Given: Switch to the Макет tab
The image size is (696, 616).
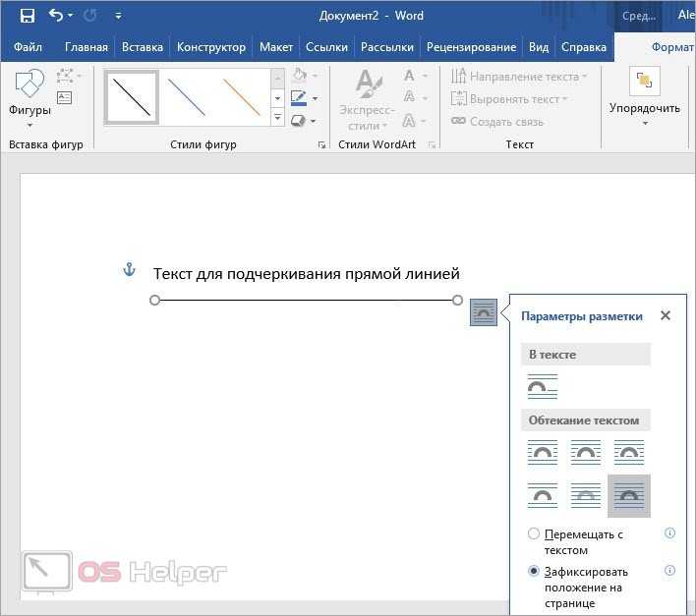Looking at the screenshot, I should point(276,47).
